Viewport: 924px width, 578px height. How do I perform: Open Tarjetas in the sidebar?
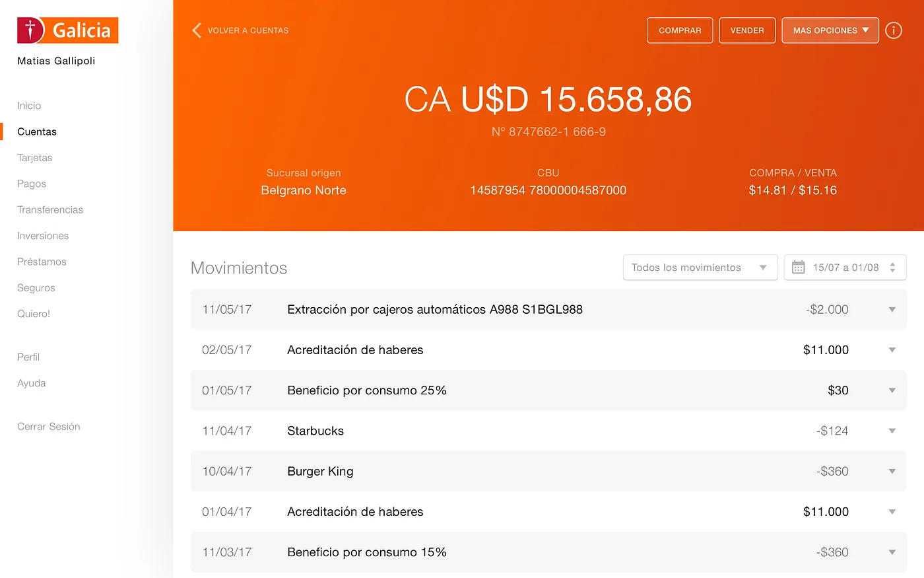pos(34,158)
